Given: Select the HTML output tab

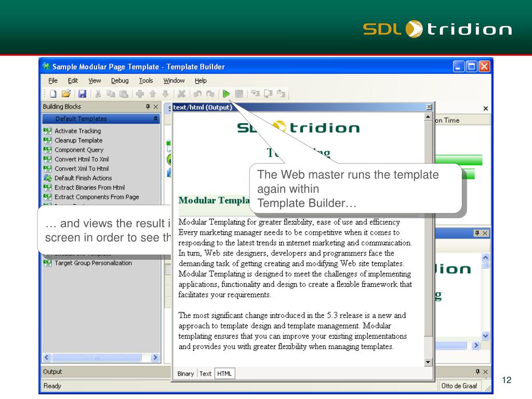Looking at the screenshot, I should pos(224,374).
